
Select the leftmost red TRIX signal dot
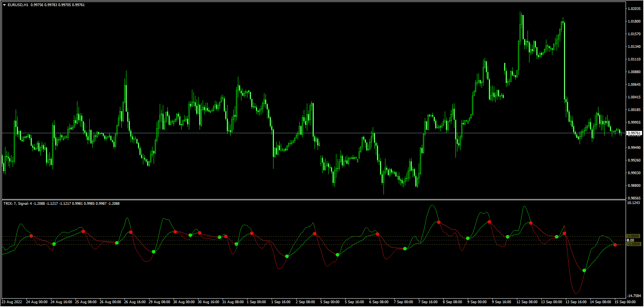(31, 236)
